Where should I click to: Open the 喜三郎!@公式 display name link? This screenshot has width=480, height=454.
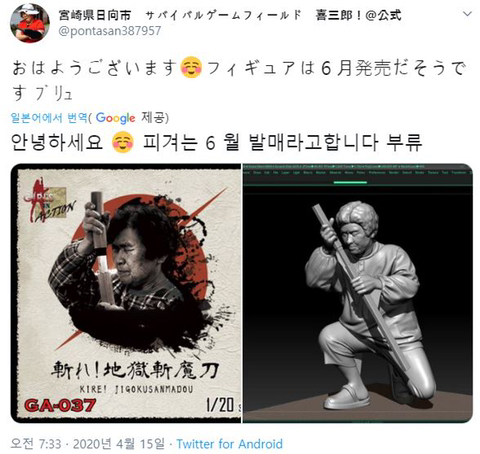[358, 15]
